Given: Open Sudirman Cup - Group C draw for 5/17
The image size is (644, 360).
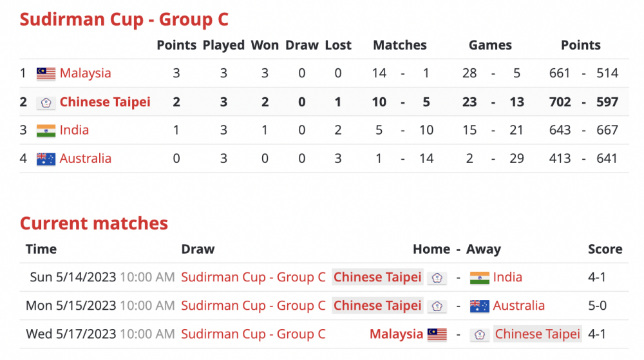Looking at the screenshot, I should [x=253, y=334].
